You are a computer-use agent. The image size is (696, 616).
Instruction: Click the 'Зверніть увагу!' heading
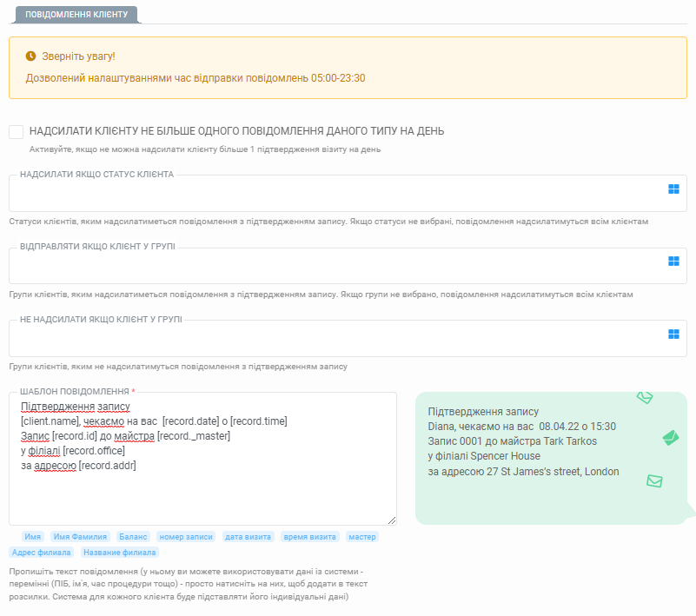pos(78,56)
